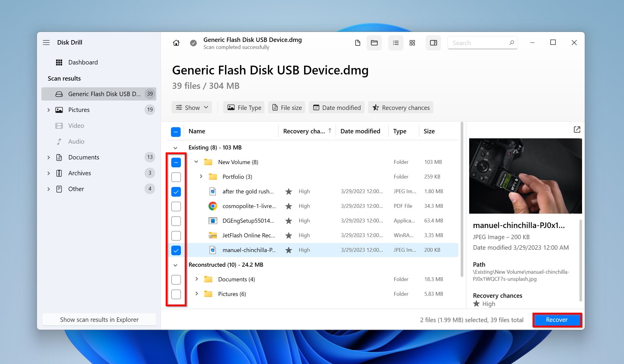Click the list view layout icon
The height and width of the screenshot is (364, 624).
(x=395, y=42)
